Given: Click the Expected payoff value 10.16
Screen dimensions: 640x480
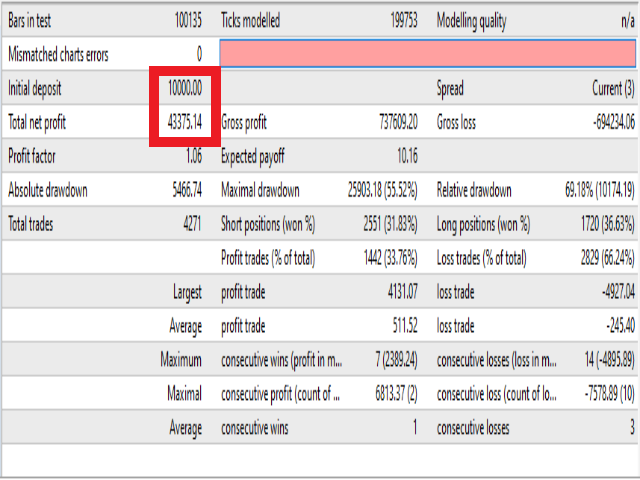Looking at the screenshot, I should click(x=407, y=156).
